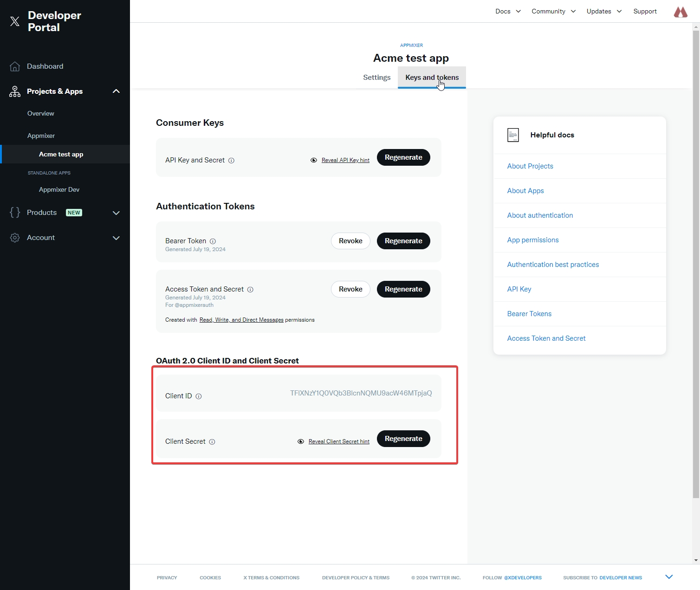The width and height of the screenshot is (700, 590).
Task: Revoke the Access Token and Secret
Action: pyautogui.click(x=350, y=289)
